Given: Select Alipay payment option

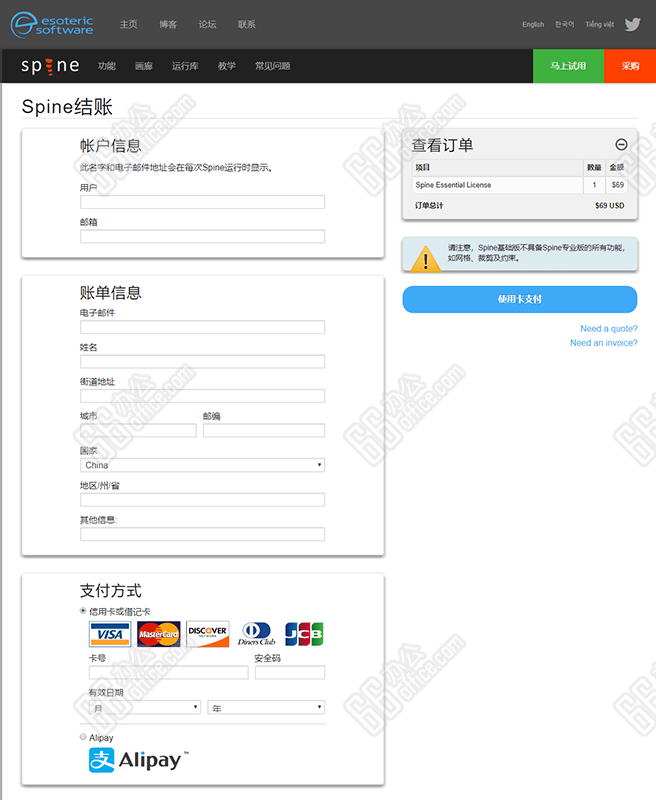Looking at the screenshot, I should click(83, 737).
